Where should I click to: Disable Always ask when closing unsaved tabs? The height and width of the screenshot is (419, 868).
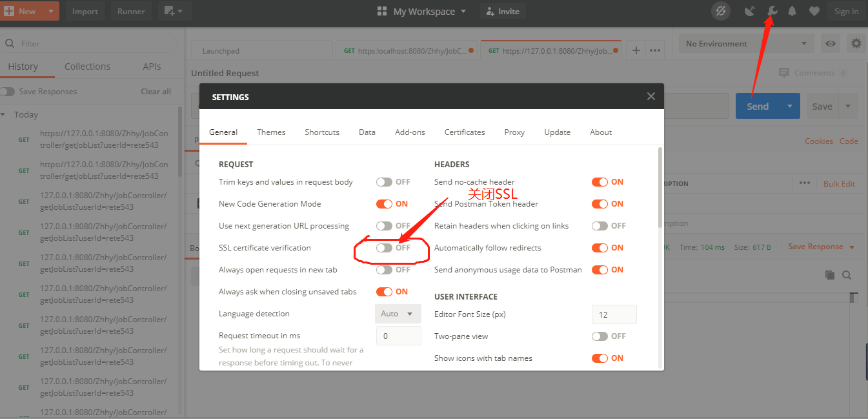(x=385, y=292)
